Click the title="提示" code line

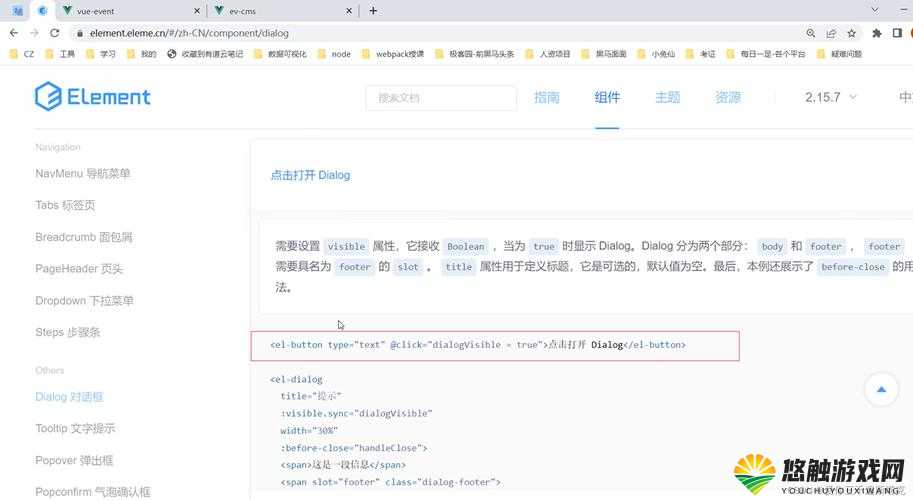pyautogui.click(x=310, y=396)
